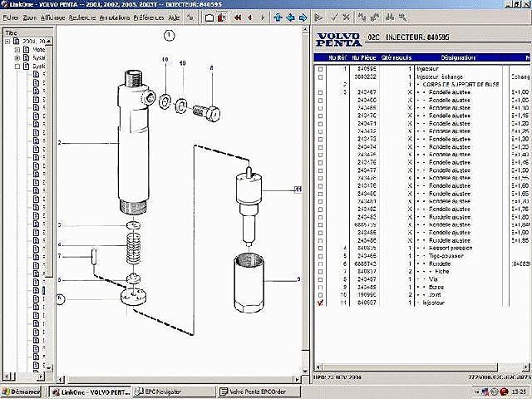Tick checkbox for Tige-poussoir row
Image resolution: width=532 pixels, height=399 pixels.
click(x=320, y=256)
